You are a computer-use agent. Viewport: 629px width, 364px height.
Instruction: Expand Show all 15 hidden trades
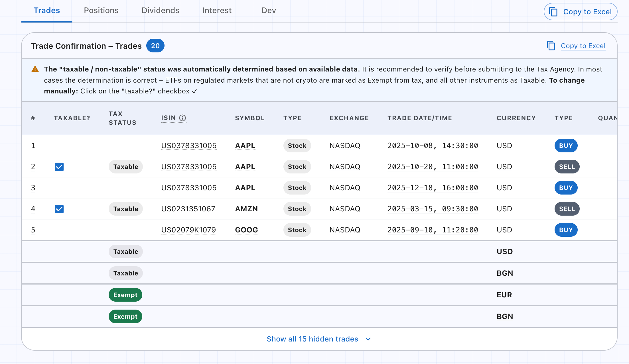319,339
